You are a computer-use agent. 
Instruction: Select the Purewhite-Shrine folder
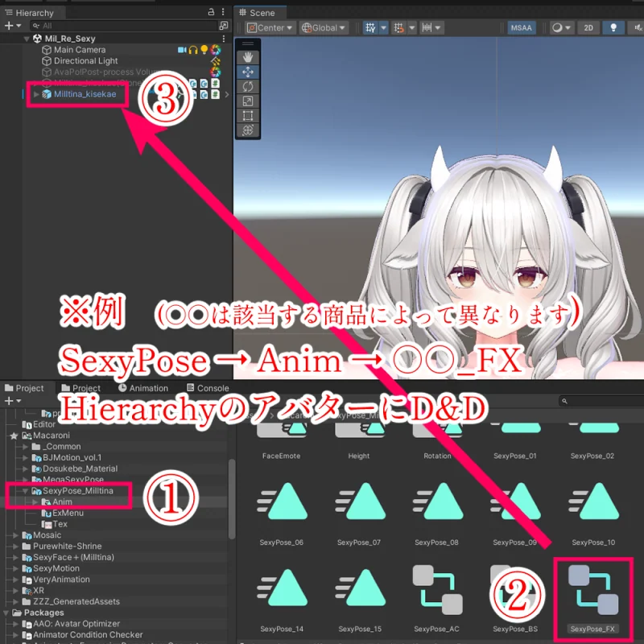[x=68, y=547]
